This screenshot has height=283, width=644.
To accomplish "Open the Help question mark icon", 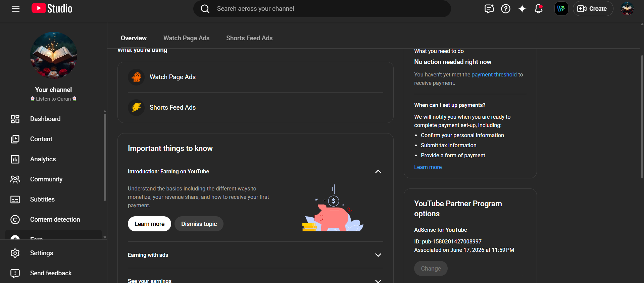I will 506,9.
